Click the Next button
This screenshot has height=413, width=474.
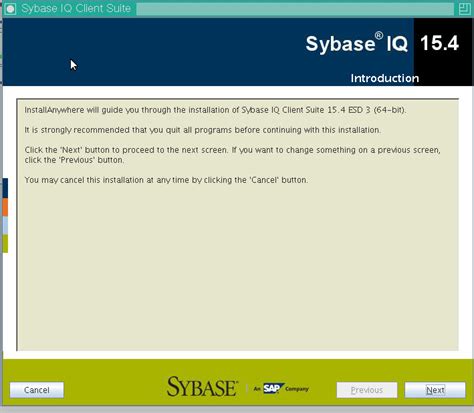coord(435,390)
